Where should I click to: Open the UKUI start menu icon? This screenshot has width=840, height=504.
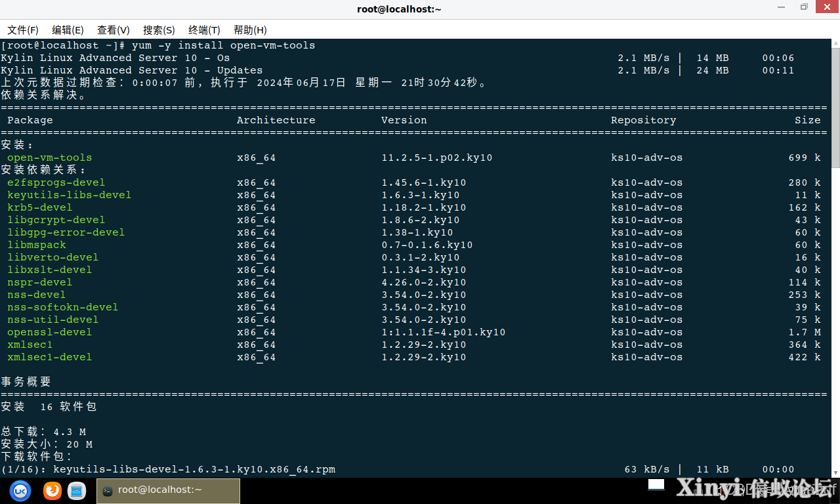(20, 490)
